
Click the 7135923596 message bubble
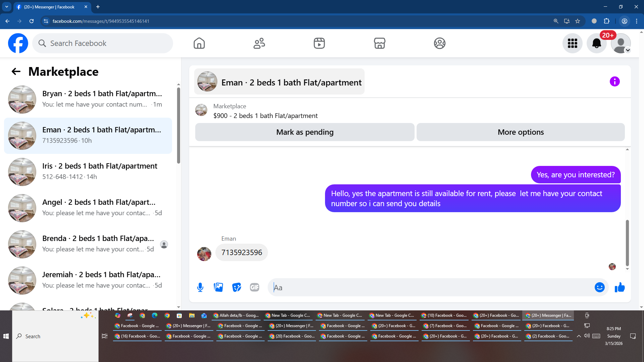point(241,252)
